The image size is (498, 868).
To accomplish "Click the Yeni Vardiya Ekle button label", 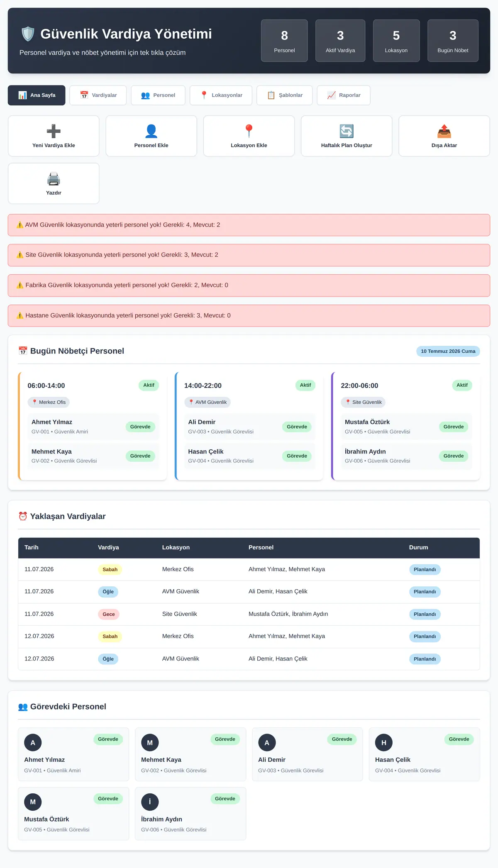I will tap(54, 145).
